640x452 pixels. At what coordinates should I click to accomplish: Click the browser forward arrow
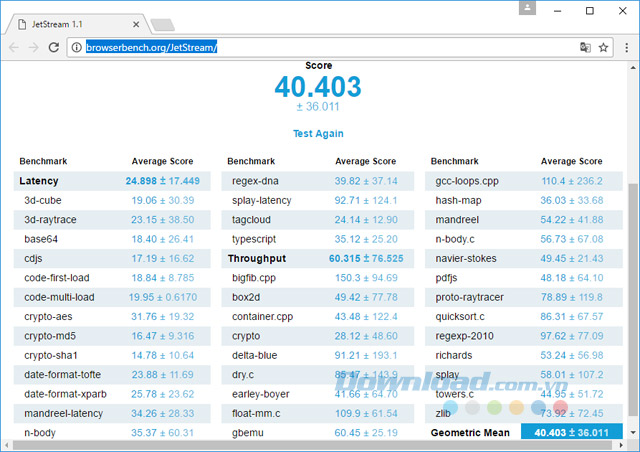[36, 47]
